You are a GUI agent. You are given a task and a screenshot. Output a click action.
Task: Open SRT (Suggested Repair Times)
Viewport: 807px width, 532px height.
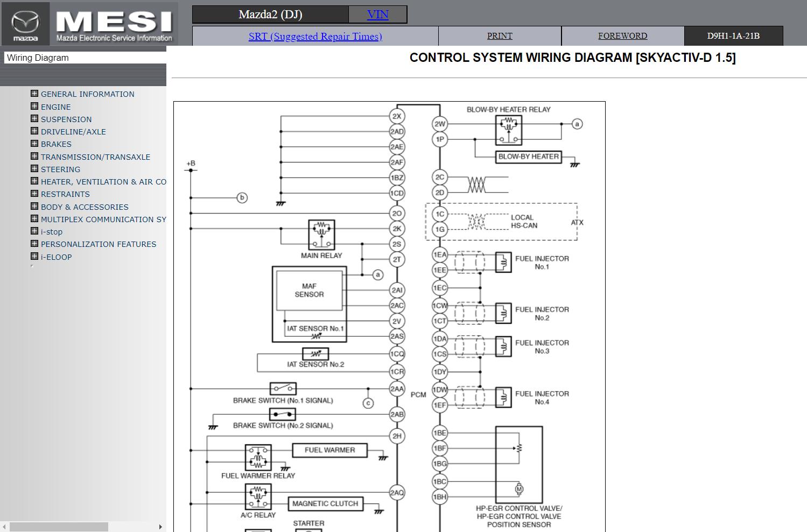point(315,36)
